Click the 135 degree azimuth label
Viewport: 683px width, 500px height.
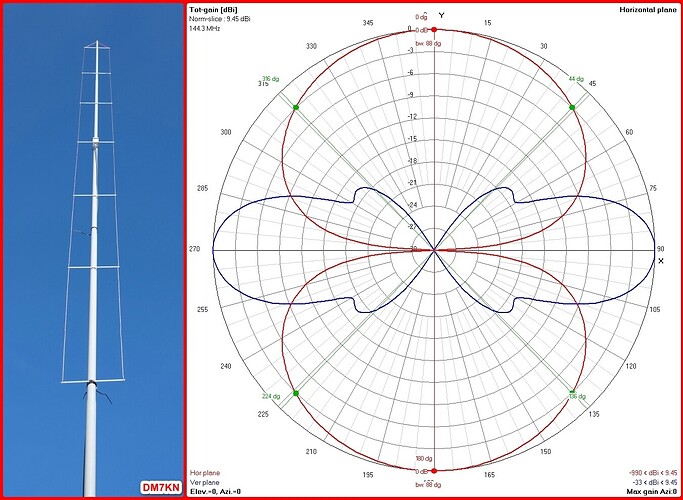click(593, 414)
